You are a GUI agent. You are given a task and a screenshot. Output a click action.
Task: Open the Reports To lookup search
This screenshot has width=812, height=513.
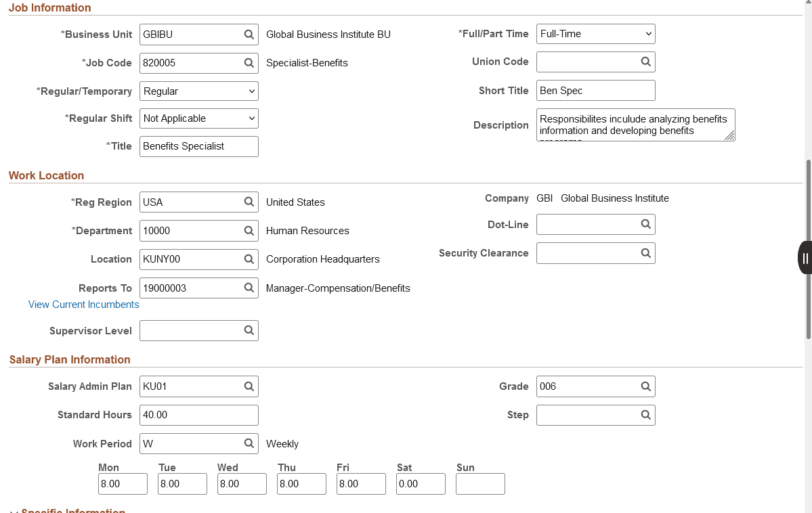[249, 288]
